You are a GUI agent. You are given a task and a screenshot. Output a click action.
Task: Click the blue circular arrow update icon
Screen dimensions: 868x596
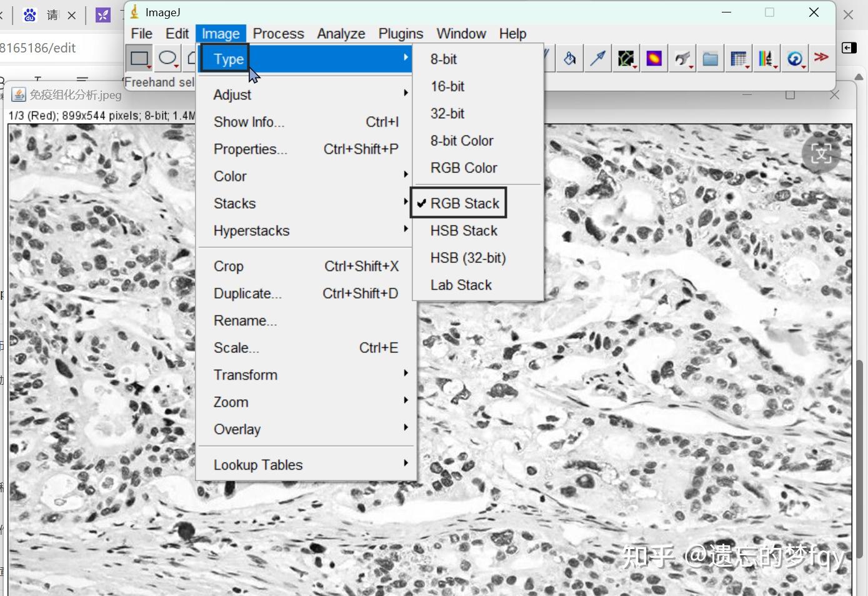tap(795, 59)
